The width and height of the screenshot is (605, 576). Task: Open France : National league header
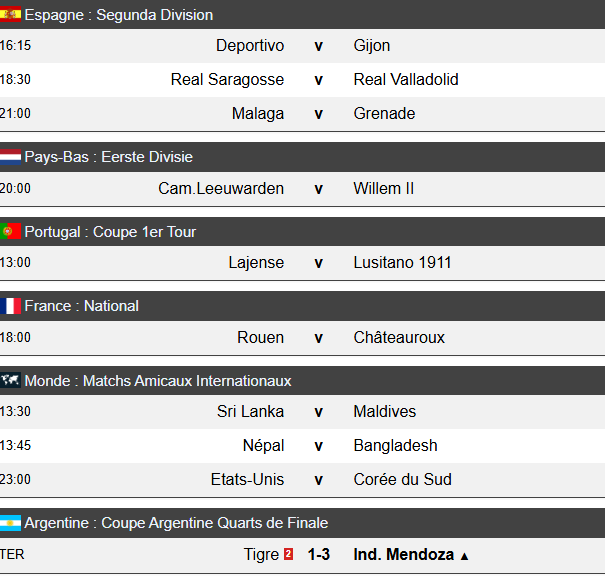coord(81,306)
